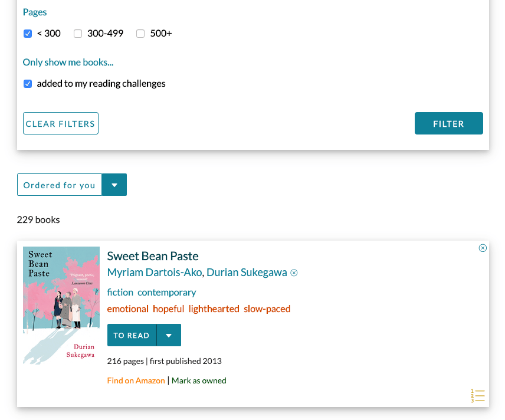Screen dimensions: 505x420
Task: Dismiss the Sweet Bean Paste book card
Action: point(483,248)
